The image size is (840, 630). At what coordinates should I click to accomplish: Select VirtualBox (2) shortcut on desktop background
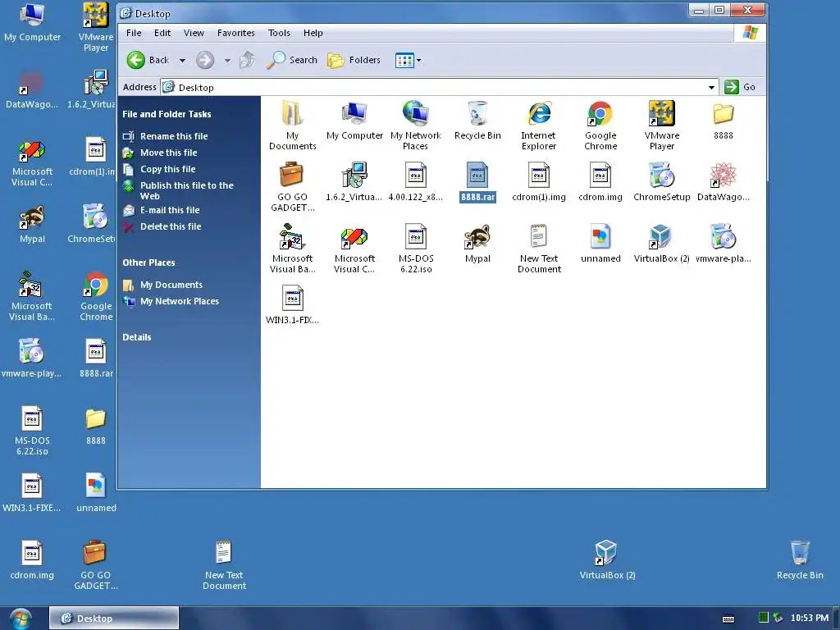pos(607,559)
